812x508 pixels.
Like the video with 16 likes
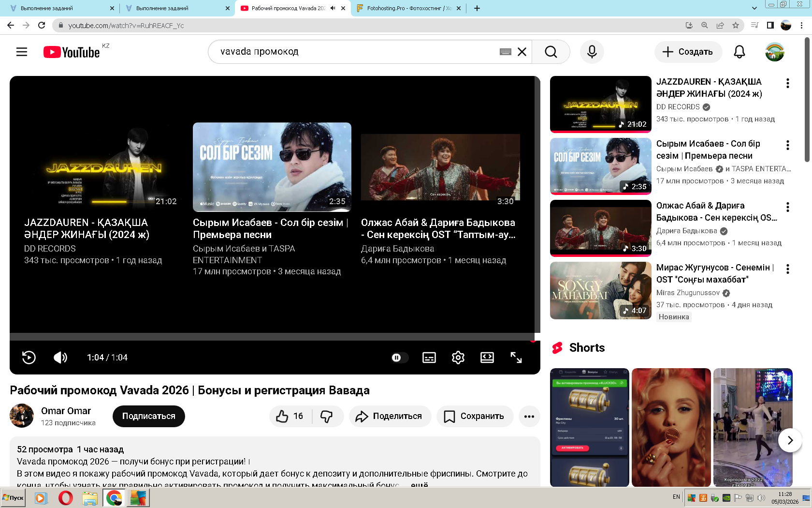(x=290, y=416)
